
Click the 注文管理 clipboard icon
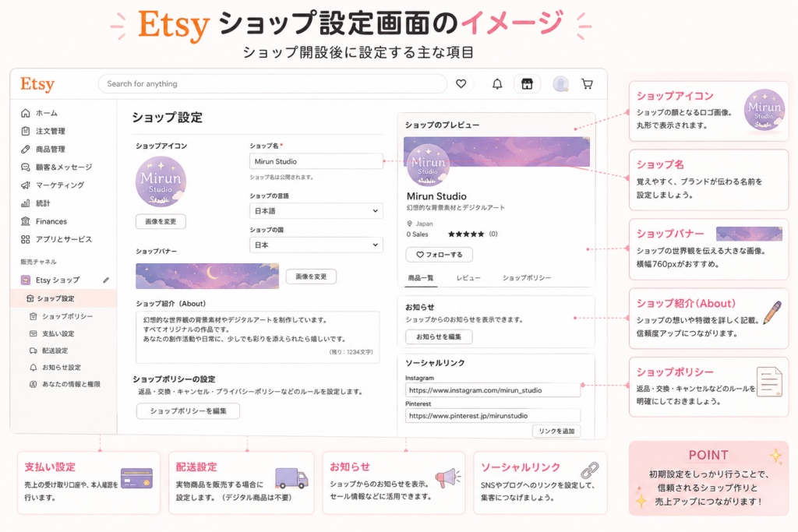[26, 131]
